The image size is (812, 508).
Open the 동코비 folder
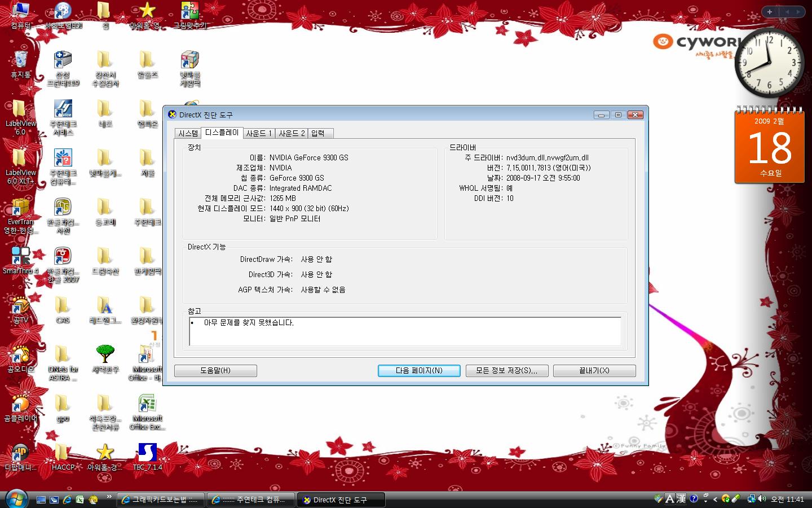tap(105, 212)
